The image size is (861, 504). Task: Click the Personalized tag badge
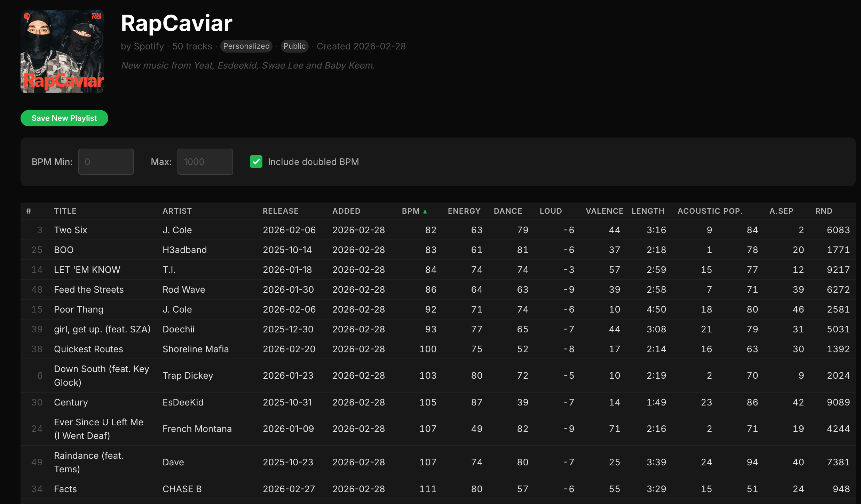tap(246, 46)
